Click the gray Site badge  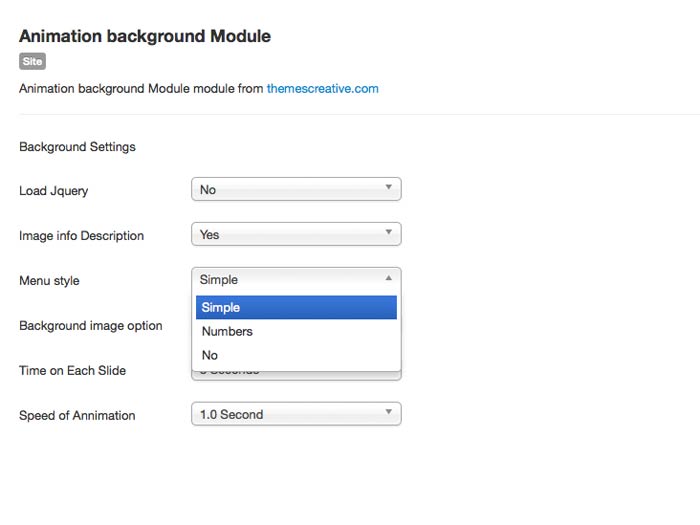coord(32,61)
